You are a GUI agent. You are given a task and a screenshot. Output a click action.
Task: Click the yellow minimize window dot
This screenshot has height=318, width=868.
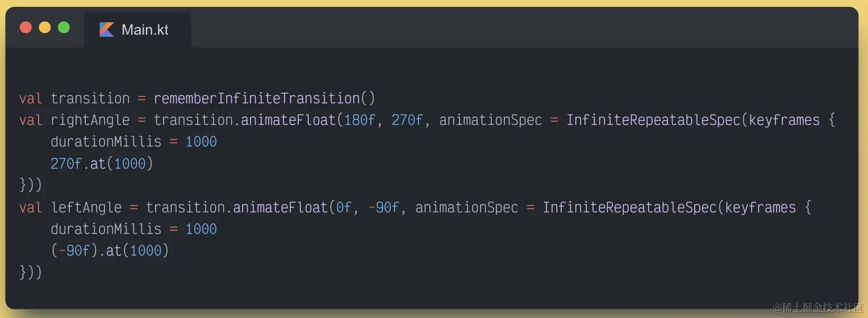coord(45,27)
